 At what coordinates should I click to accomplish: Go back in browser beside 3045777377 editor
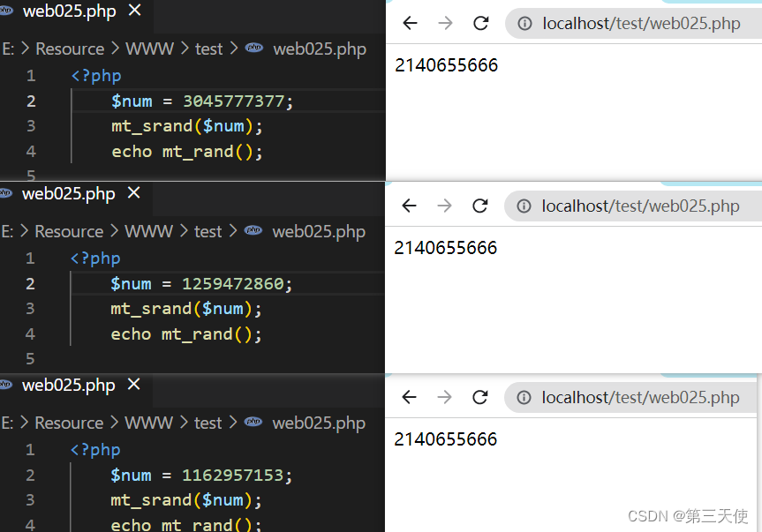[x=411, y=23]
